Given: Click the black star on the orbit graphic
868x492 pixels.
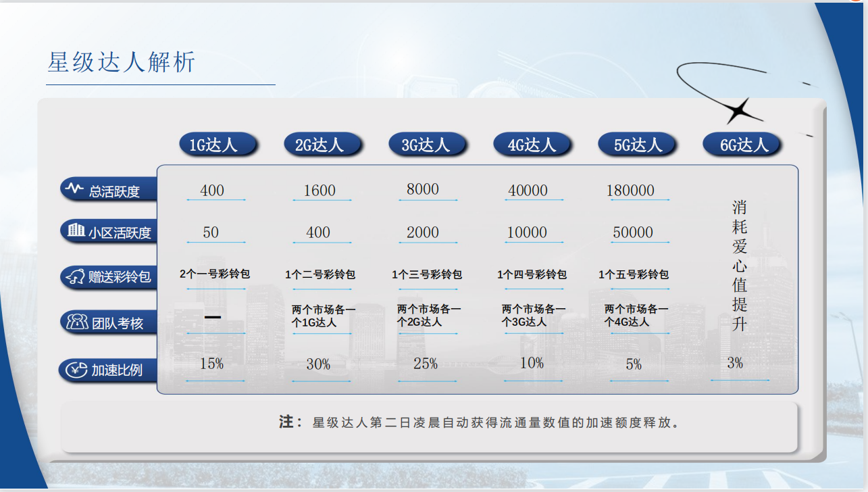Looking at the screenshot, I should tap(739, 111).
